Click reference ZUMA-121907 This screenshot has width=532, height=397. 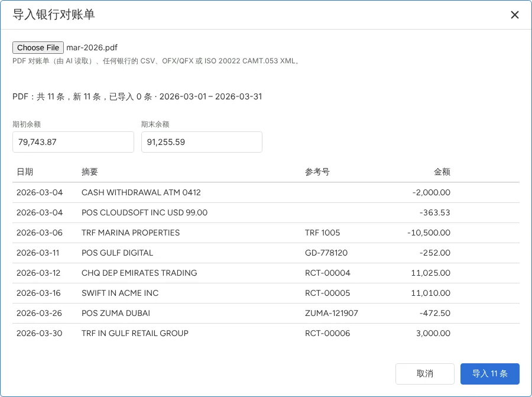pyautogui.click(x=332, y=313)
